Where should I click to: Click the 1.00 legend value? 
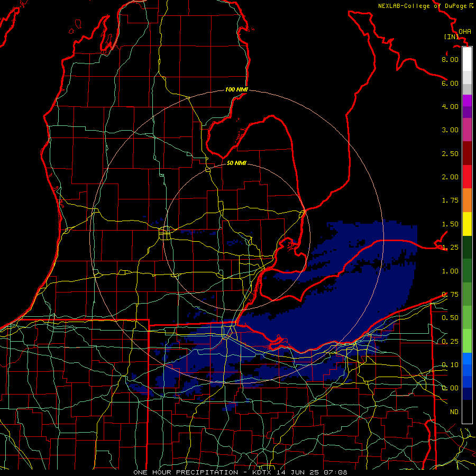(450, 271)
